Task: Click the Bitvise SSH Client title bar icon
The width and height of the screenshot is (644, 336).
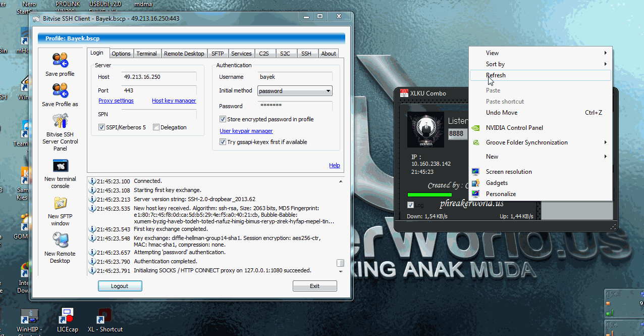Action: [36, 19]
